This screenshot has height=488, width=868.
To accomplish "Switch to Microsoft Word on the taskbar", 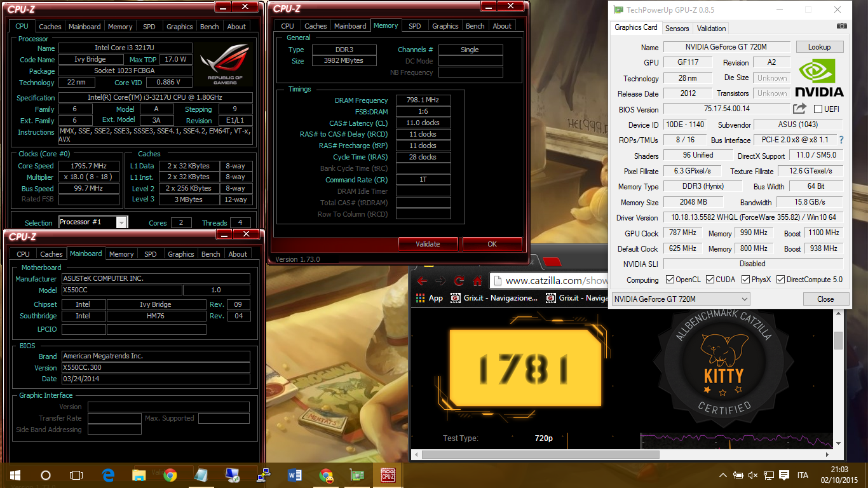I will (x=295, y=475).
